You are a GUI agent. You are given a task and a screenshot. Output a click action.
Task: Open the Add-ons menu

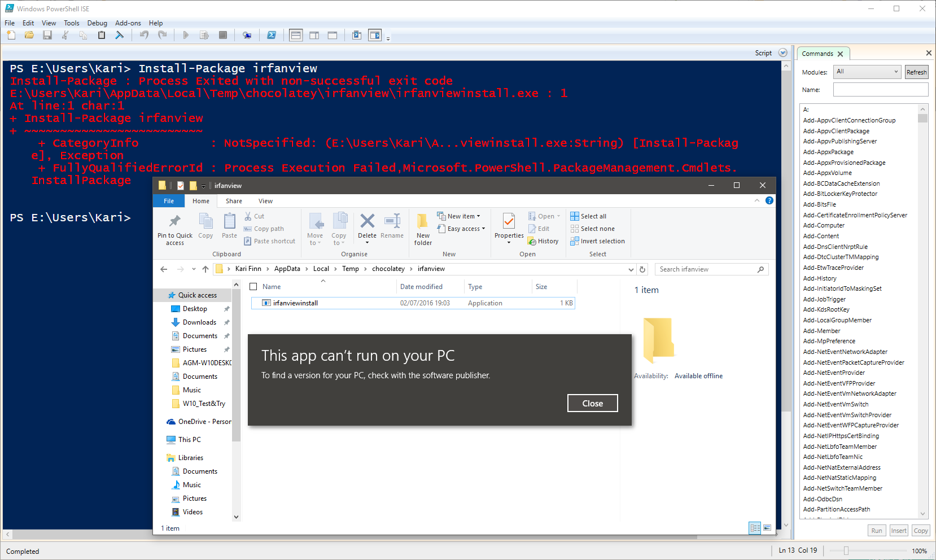click(x=128, y=23)
